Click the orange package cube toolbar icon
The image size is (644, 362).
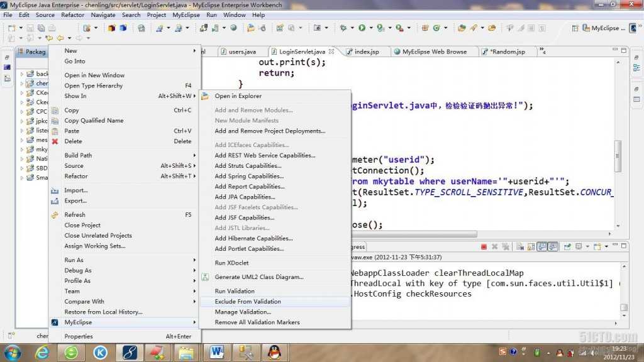tap(112, 28)
